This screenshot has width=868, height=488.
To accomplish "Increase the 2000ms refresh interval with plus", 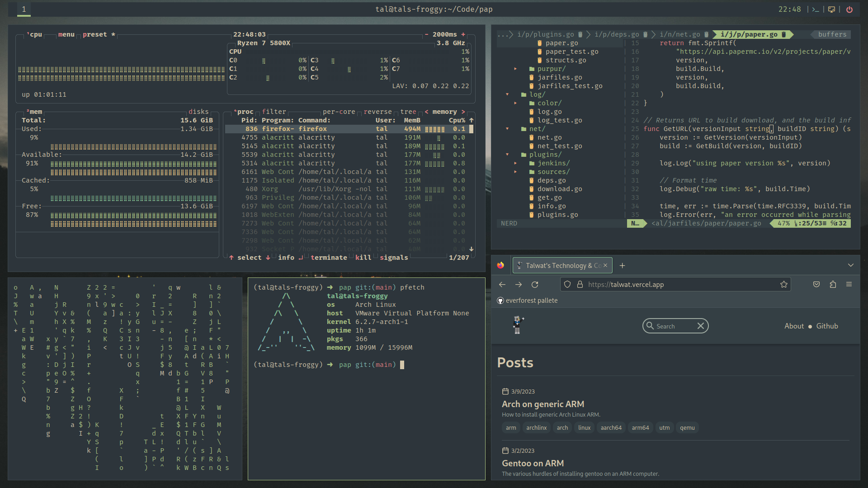I will click(x=463, y=34).
